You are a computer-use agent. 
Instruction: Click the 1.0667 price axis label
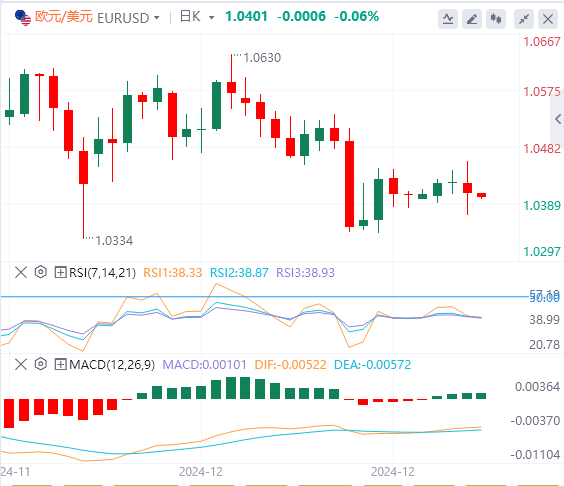pos(542,42)
